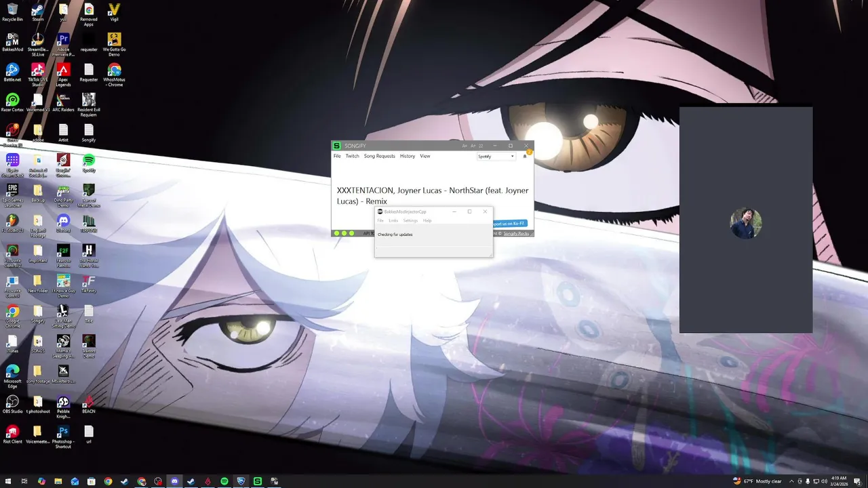This screenshot has height=488, width=868.
Task: Open the Spotify desktop shortcut
Action: point(89,163)
